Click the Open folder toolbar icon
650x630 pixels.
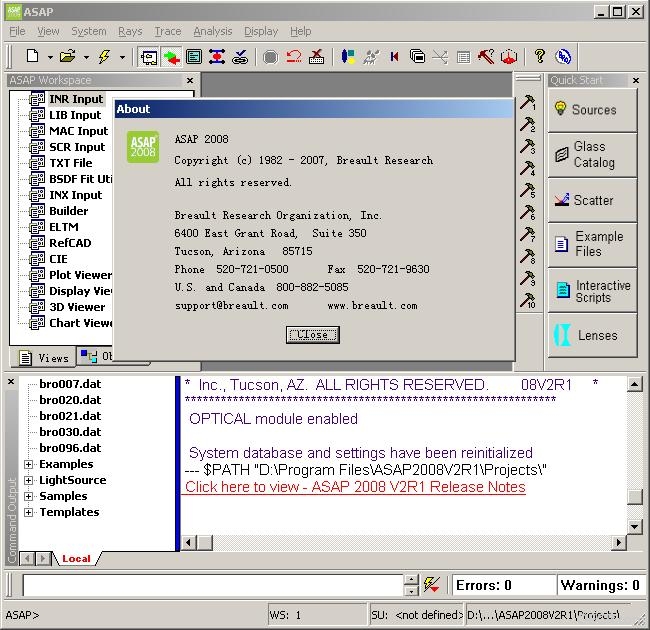[68, 56]
